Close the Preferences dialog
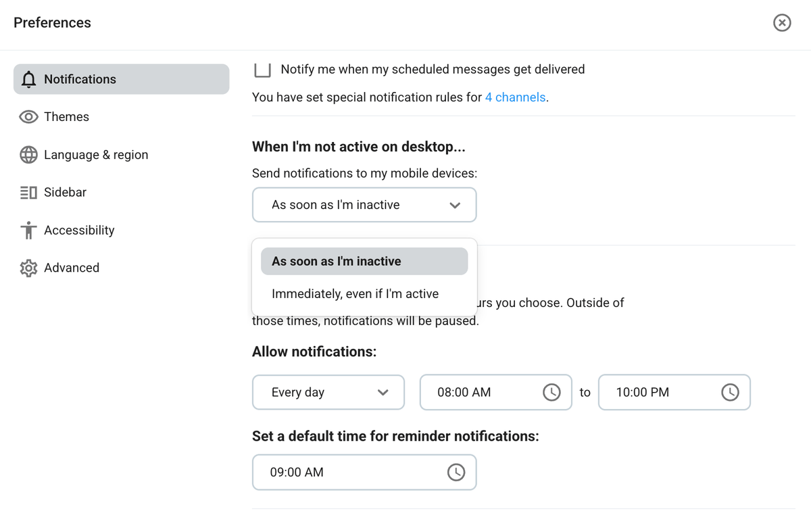The image size is (811, 532). [782, 22]
